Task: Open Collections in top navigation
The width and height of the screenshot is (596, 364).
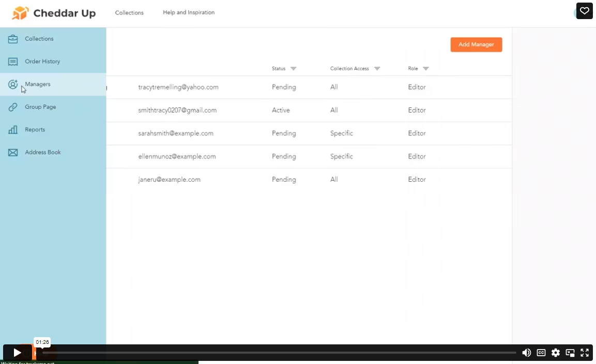Action: pos(129,12)
